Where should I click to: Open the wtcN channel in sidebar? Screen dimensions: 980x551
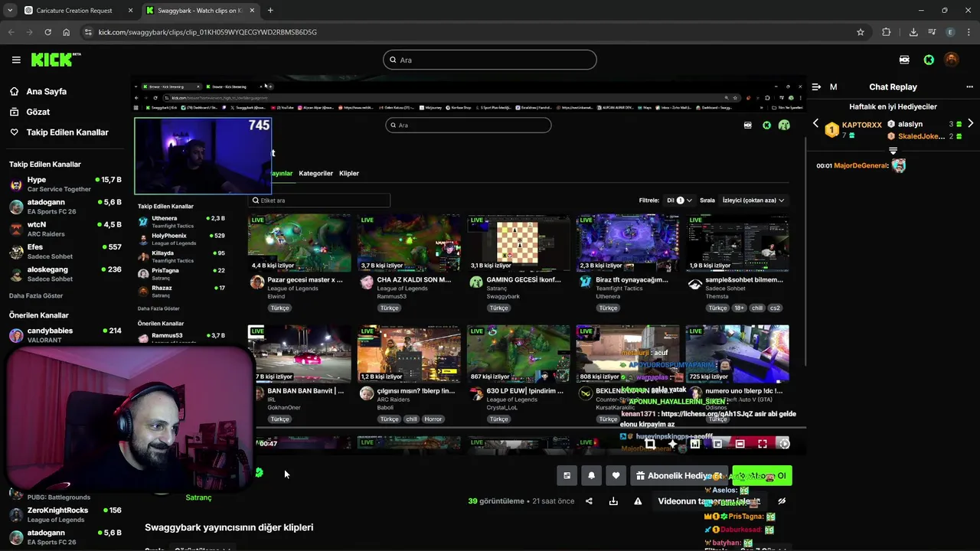point(65,229)
